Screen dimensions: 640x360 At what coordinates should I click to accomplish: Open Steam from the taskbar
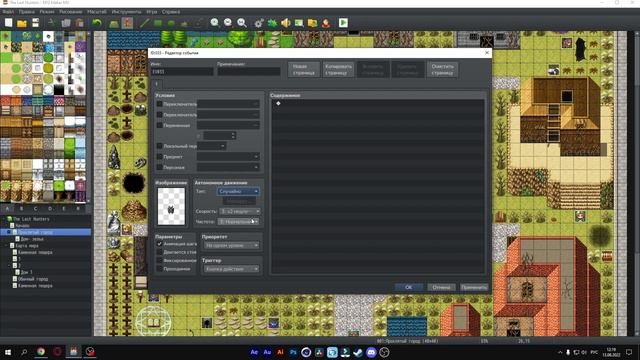coord(358,352)
